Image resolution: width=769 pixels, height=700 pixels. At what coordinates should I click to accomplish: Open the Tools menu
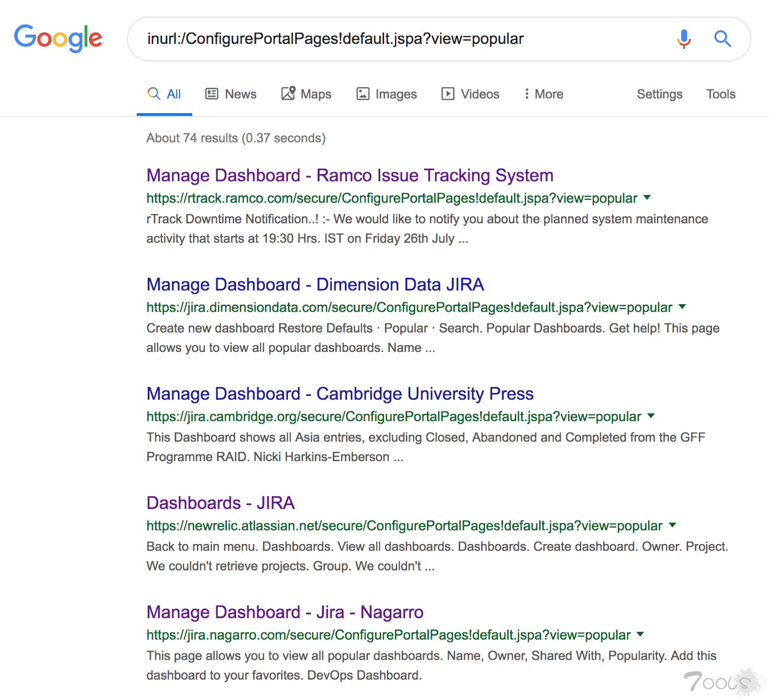[721, 94]
